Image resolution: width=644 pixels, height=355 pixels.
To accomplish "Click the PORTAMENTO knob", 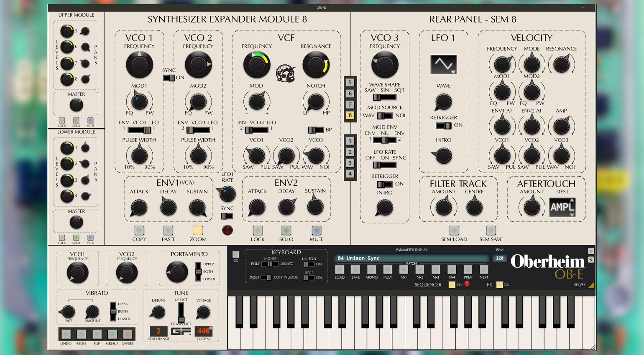I will point(177,272).
